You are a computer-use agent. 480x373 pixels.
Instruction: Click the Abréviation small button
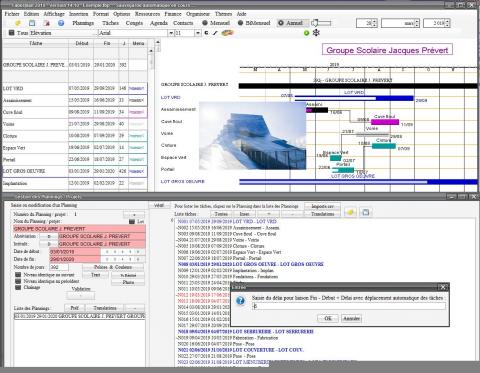[x=49, y=236]
